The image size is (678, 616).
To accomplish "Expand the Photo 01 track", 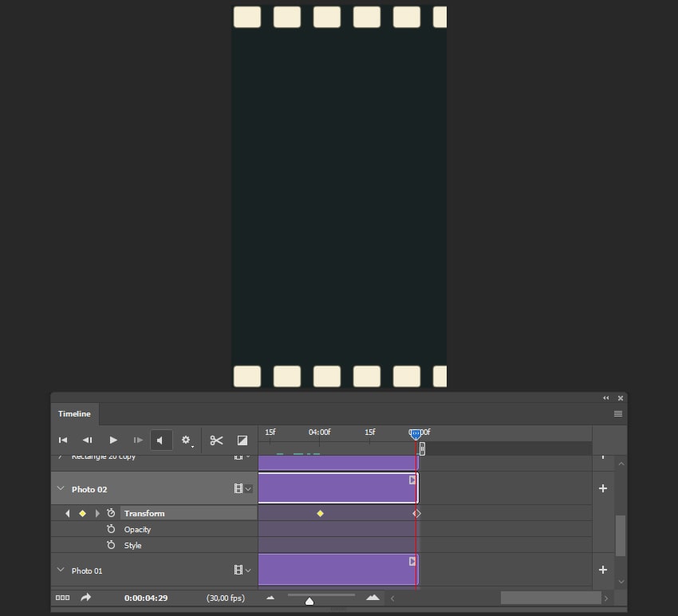I will pos(61,571).
